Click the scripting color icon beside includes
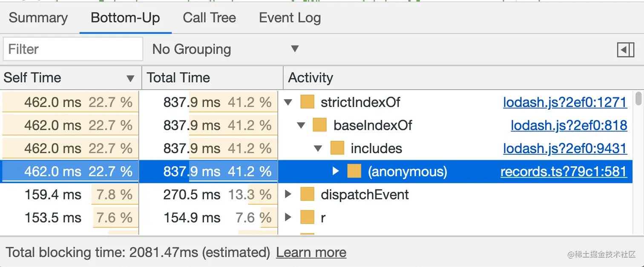 pos(337,148)
